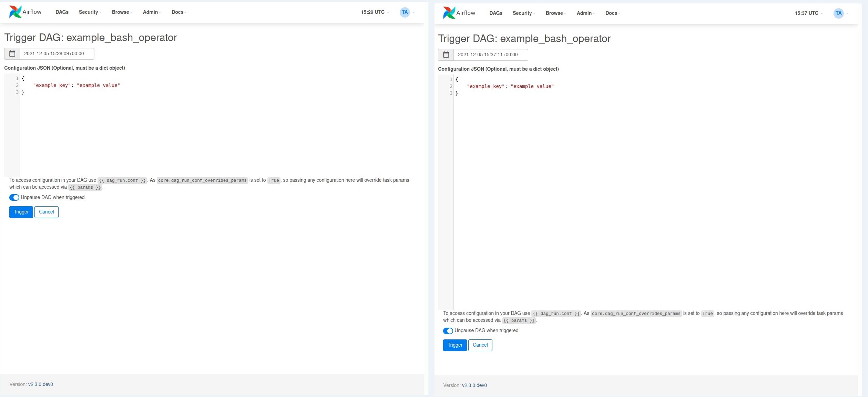
Task: Click the v2.3.0.dev0 version link in left footer
Action: (41, 384)
